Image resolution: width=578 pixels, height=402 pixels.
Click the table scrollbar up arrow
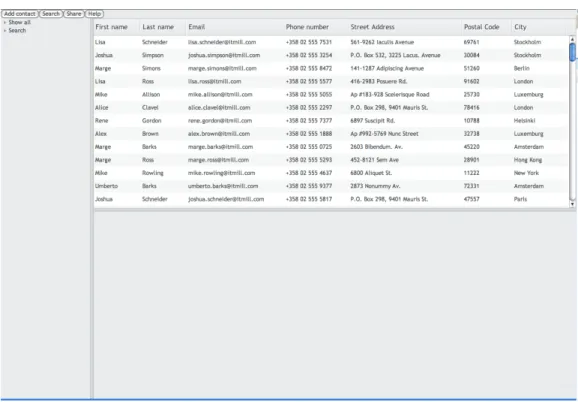pyautogui.click(x=572, y=39)
